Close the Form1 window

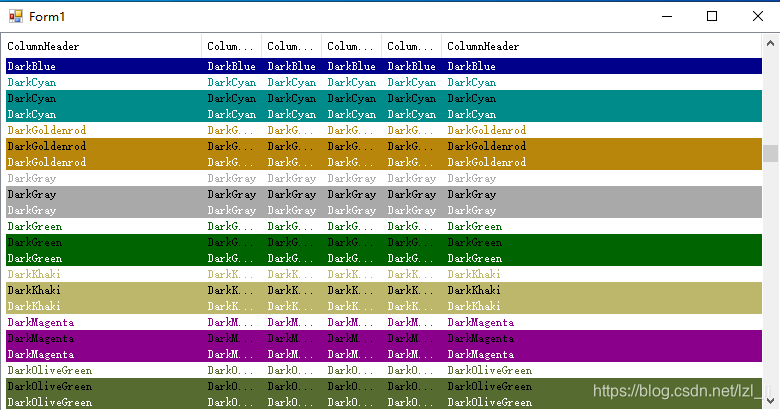(x=758, y=16)
